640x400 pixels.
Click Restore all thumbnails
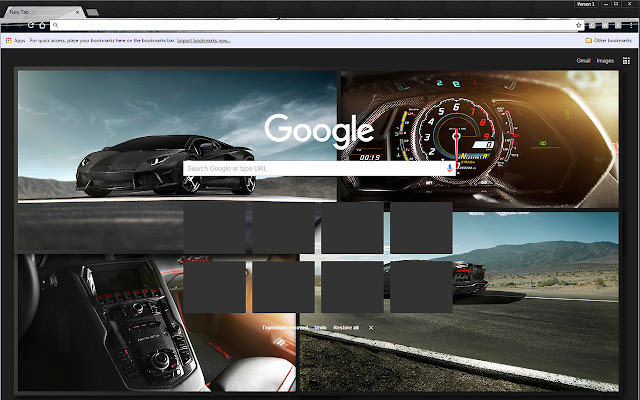(x=346, y=328)
